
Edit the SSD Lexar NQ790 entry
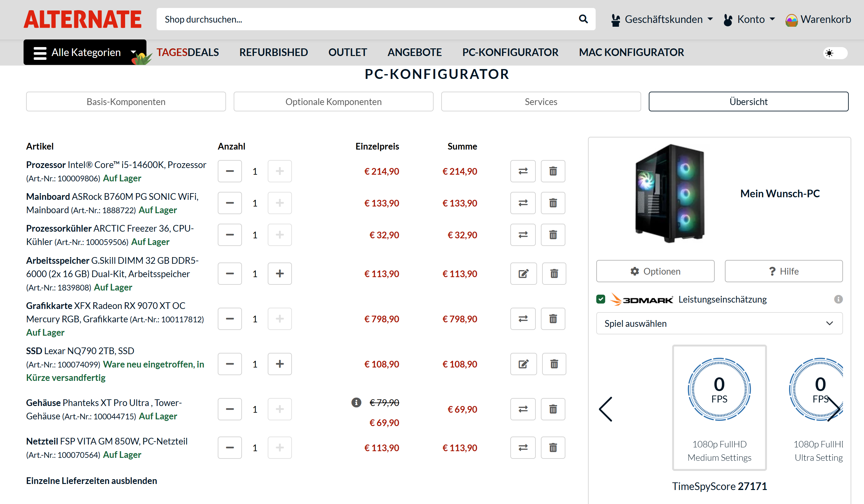(523, 364)
